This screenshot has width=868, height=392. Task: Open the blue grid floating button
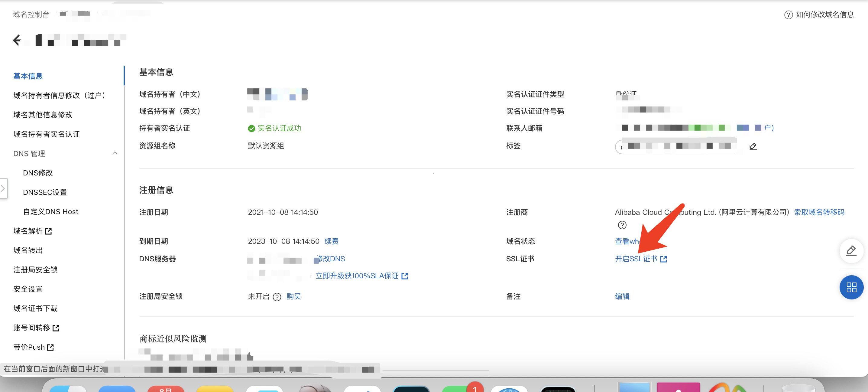click(851, 287)
